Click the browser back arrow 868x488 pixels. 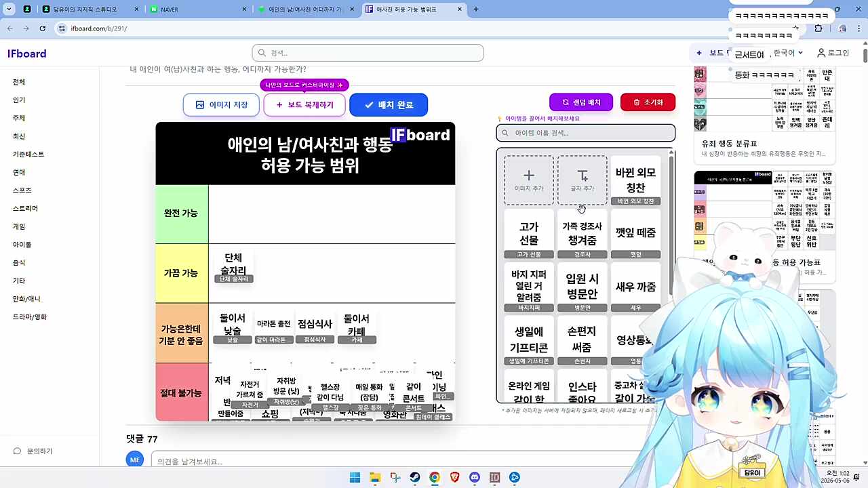tap(9, 28)
